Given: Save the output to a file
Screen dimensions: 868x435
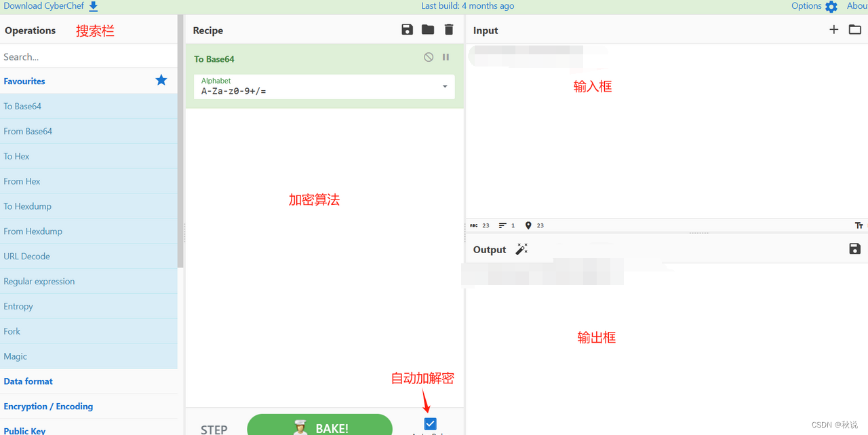Looking at the screenshot, I should (x=854, y=249).
